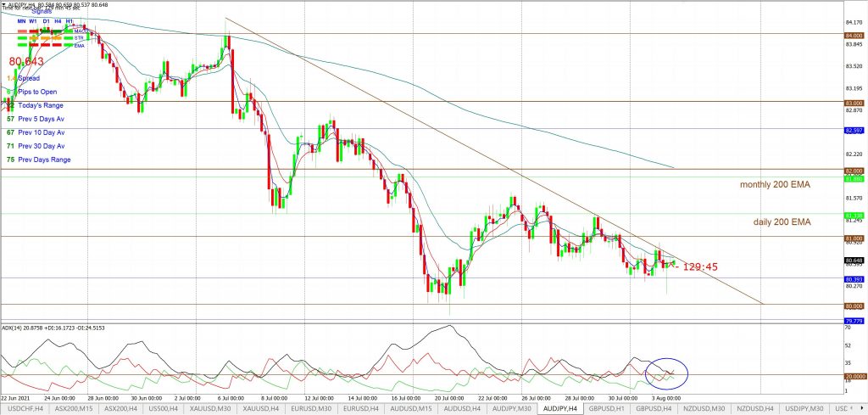Click the large red 80.643 price text

tap(26, 61)
